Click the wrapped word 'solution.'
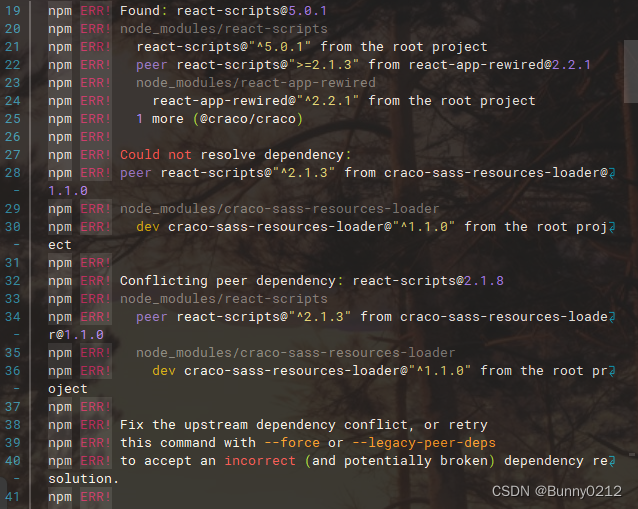Viewport: 638px width, 509px height. pos(83,479)
